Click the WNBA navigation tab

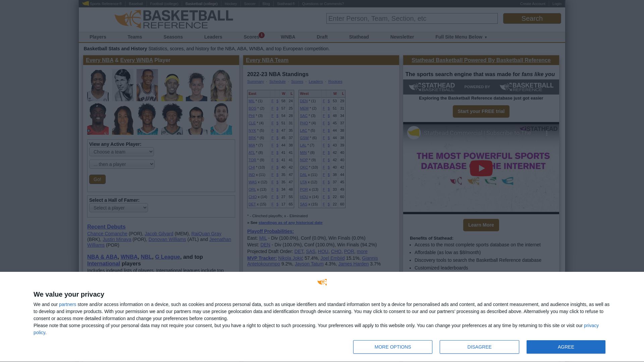(288, 37)
